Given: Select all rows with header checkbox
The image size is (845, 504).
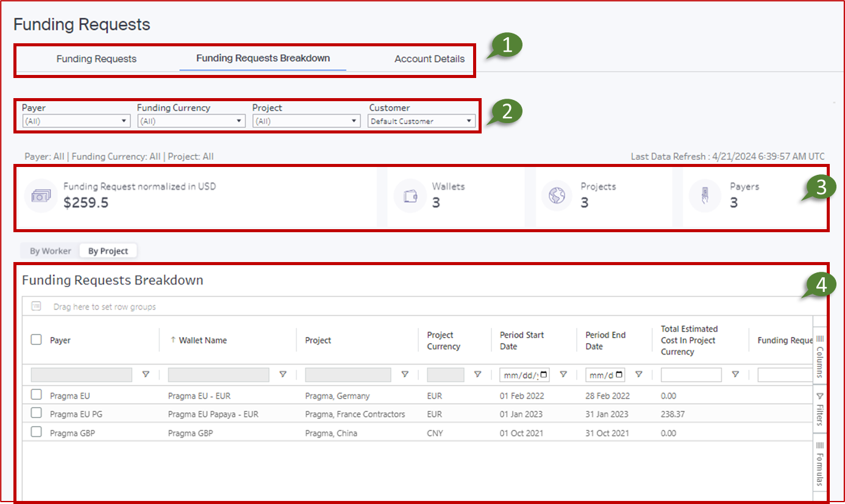Looking at the screenshot, I should point(37,340).
